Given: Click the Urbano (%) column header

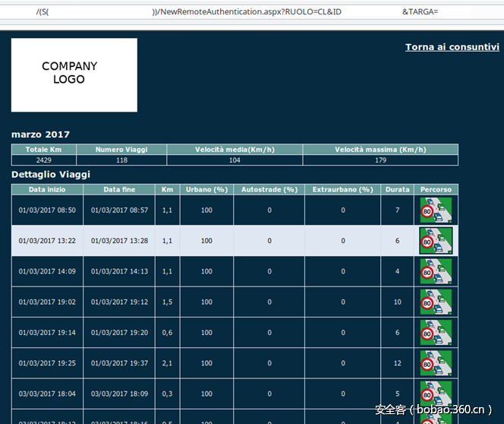Looking at the screenshot, I should tap(206, 189).
